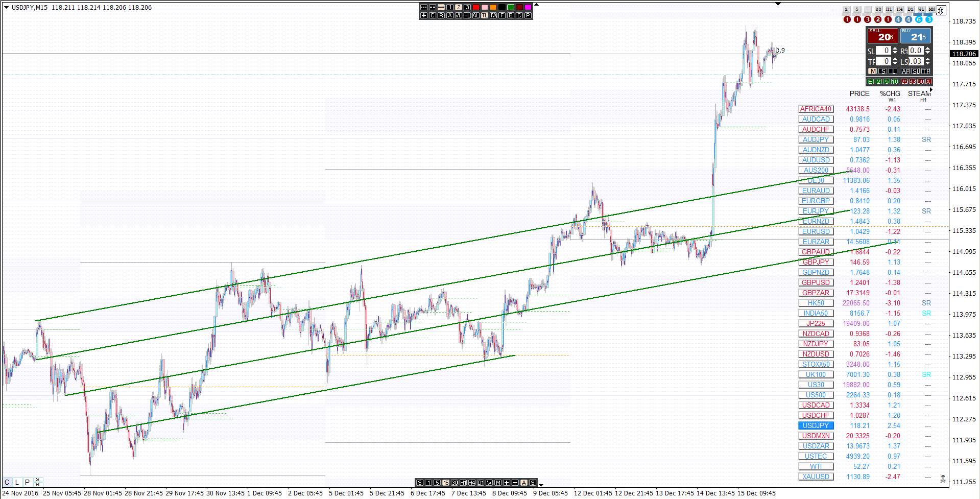Pick the magenta color swatch
980x499 pixels.
point(528,7)
